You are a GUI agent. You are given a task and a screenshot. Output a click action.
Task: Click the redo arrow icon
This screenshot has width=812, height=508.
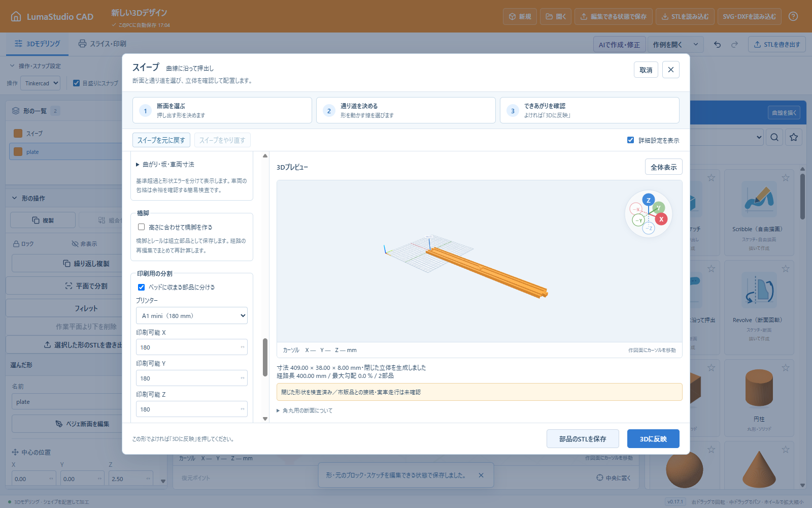[734, 45]
